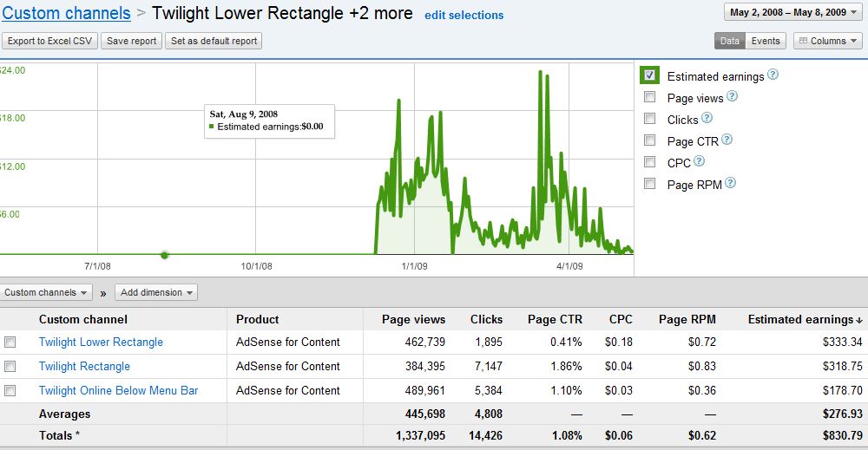Click the 10/1/08 date label on chart
This screenshot has height=450, width=868.
point(256,266)
